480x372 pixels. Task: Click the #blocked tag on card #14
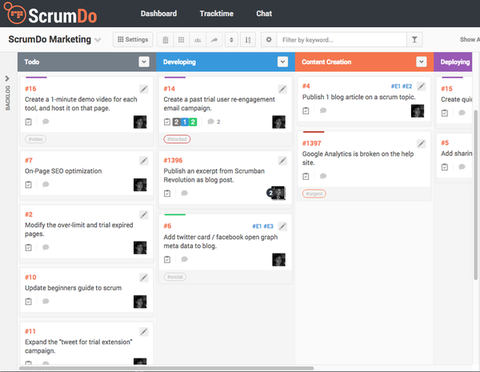(x=177, y=139)
